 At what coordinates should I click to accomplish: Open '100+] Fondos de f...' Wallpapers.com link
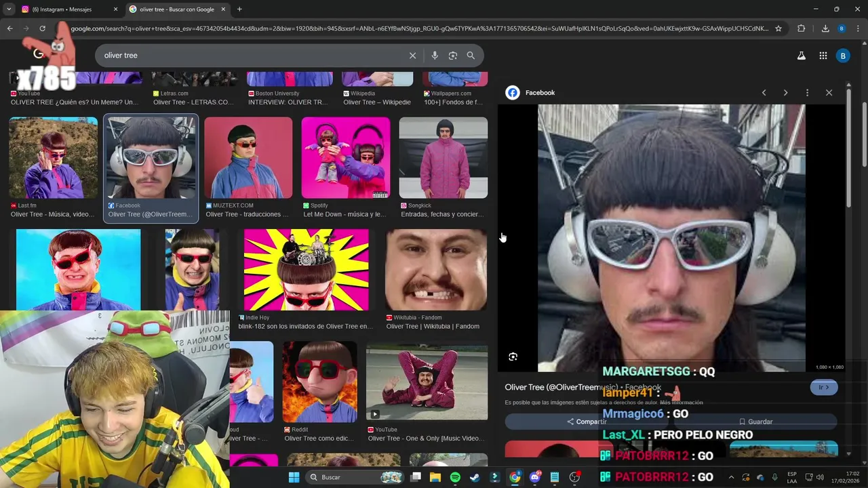coord(453,102)
